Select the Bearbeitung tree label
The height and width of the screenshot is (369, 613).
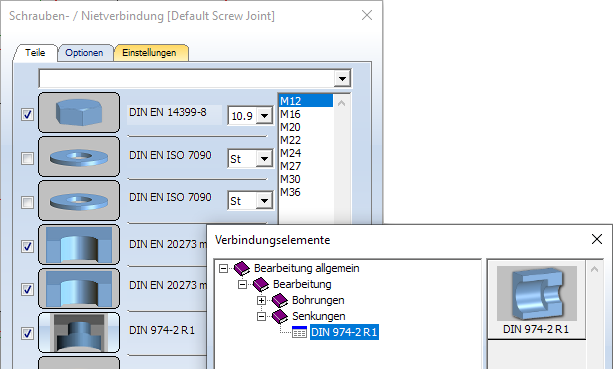point(302,284)
